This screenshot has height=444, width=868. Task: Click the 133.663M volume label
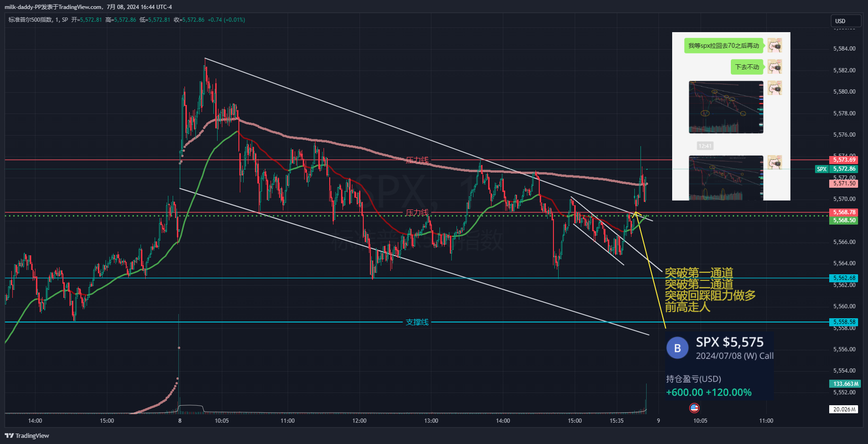coord(845,384)
